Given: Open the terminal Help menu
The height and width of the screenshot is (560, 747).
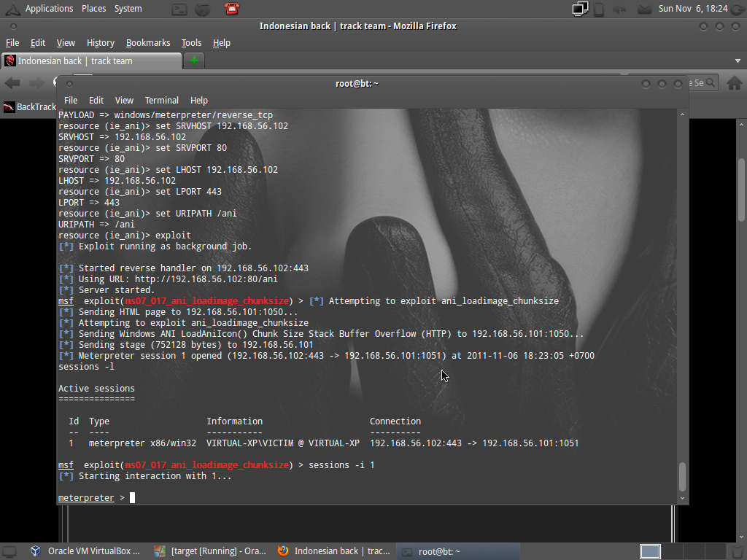Looking at the screenshot, I should [x=199, y=101].
